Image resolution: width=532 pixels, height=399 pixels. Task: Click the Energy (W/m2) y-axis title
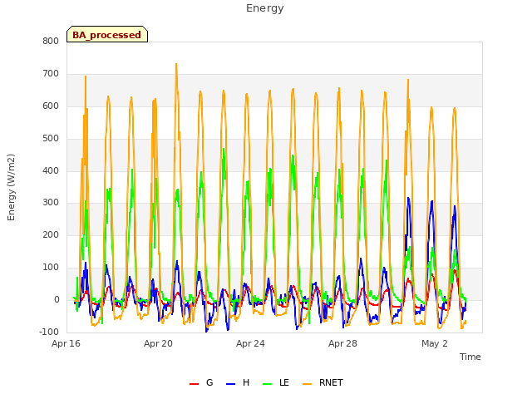11,187
